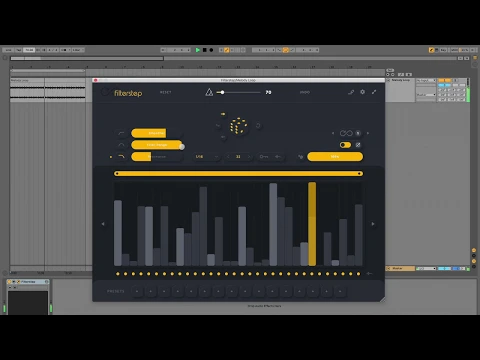Click the square icon next to the yellow toggle

tap(358, 145)
